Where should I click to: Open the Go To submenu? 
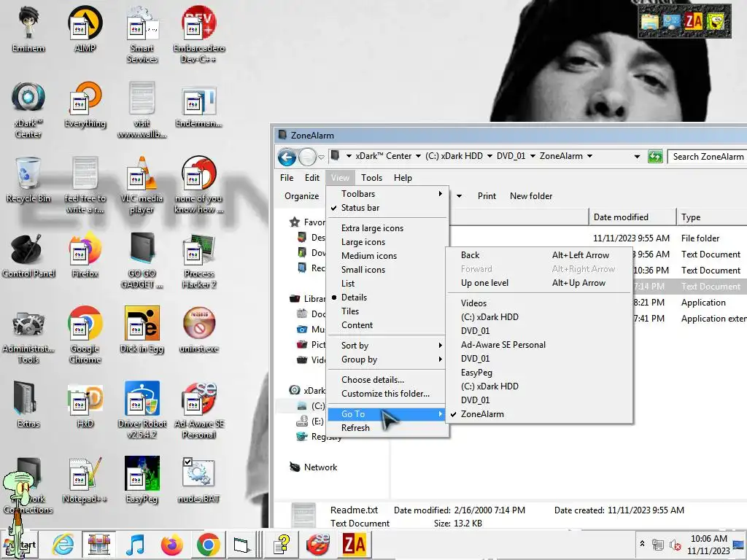[387, 414]
